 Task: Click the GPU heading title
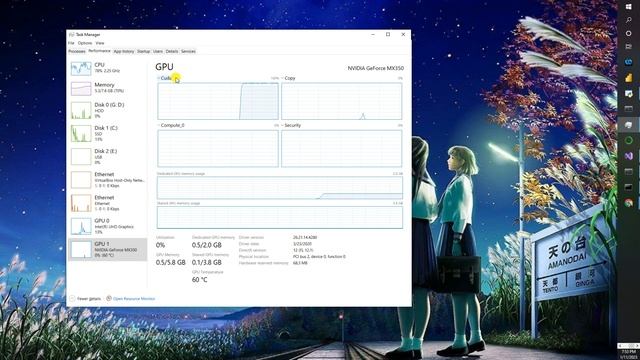point(164,67)
